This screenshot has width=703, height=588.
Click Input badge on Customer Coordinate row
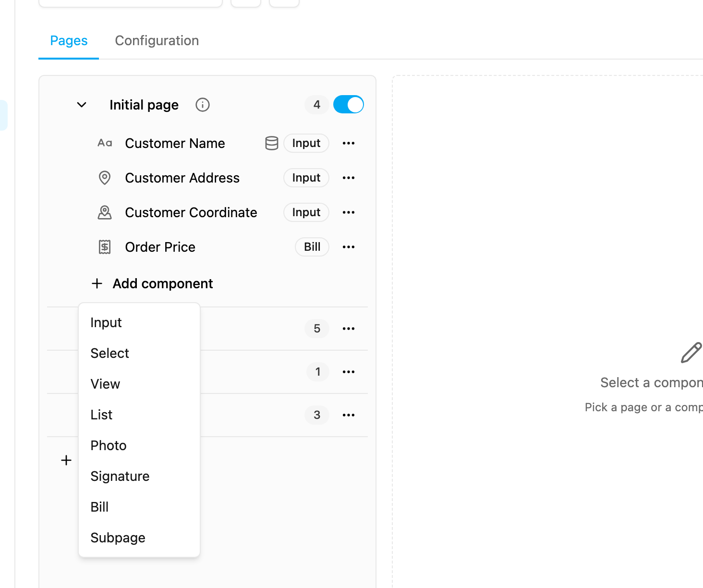[306, 212]
